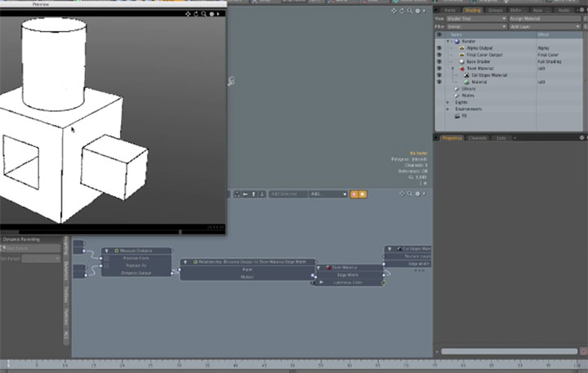Viewport: 588px width, 373px height.
Task: Click the zoom magnifier in the 3D viewport
Action: (x=409, y=11)
